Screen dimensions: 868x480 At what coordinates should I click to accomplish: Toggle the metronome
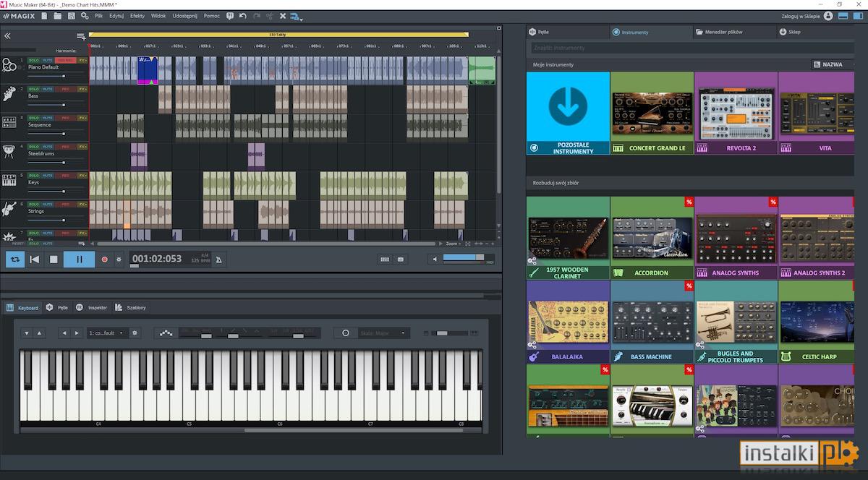pos(219,259)
